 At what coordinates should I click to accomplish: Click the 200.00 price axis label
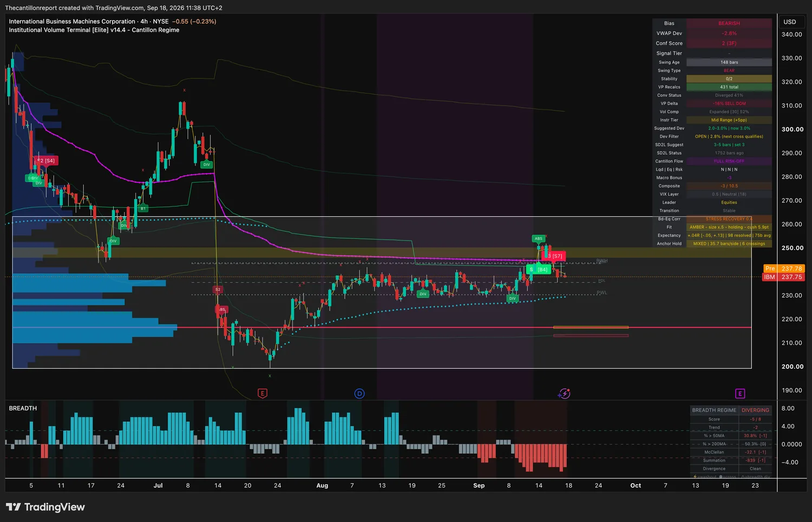tap(793, 366)
